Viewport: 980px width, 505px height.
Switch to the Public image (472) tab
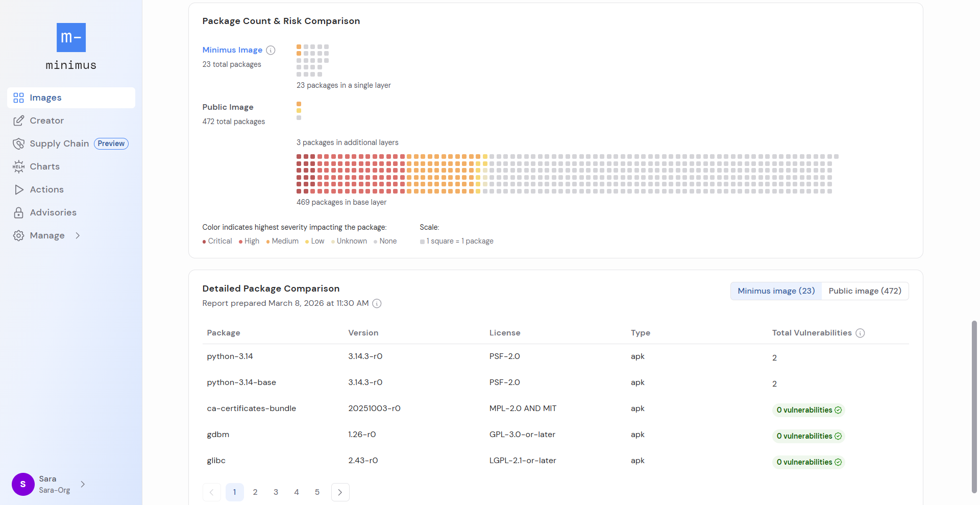865,291
